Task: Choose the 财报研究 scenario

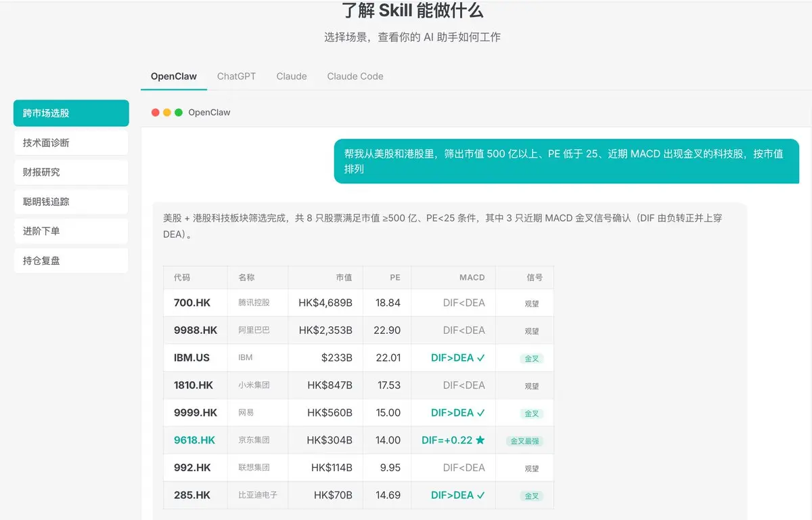Action: pyautogui.click(x=71, y=172)
